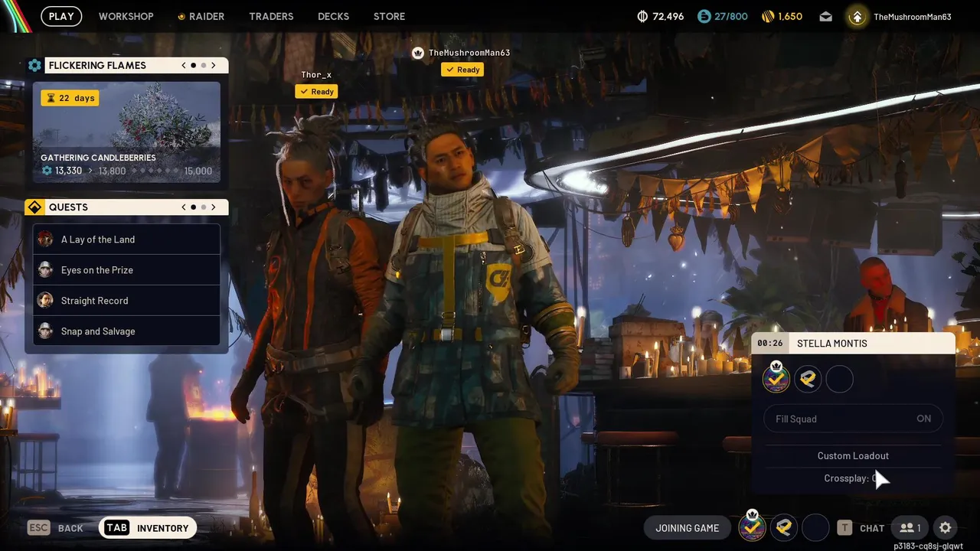Go to next Quests page arrow

(214, 207)
